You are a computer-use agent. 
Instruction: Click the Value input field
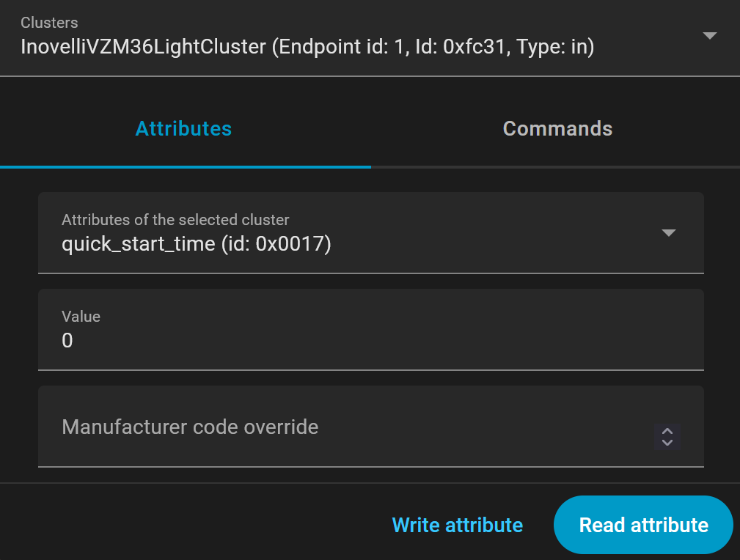click(x=370, y=339)
